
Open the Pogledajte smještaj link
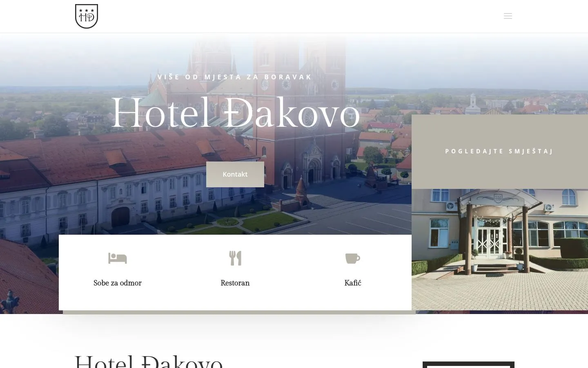(499, 151)
